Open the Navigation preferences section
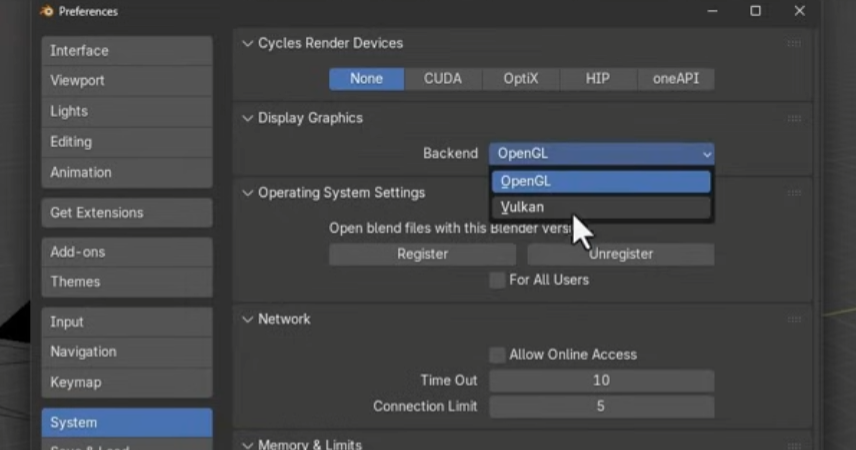 pos(127,352)
